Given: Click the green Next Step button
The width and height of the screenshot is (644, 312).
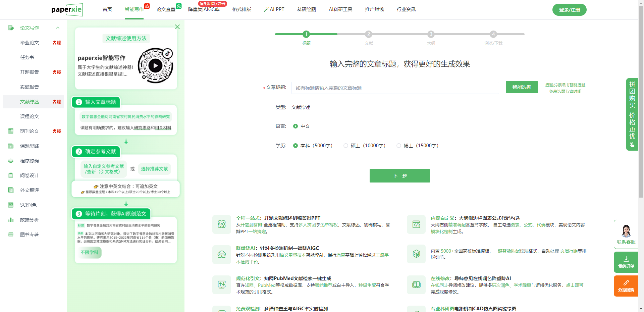Looking at the screenshot, I should [399, 176].
